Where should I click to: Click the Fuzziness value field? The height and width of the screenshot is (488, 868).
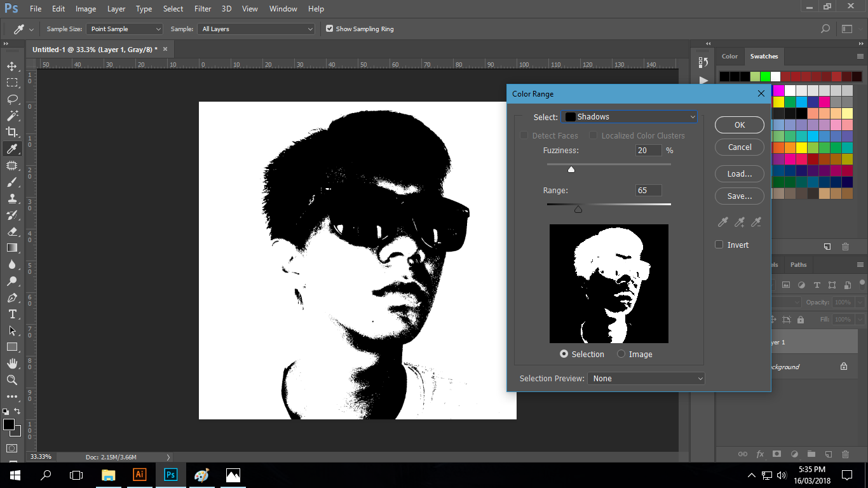point(649,151)
